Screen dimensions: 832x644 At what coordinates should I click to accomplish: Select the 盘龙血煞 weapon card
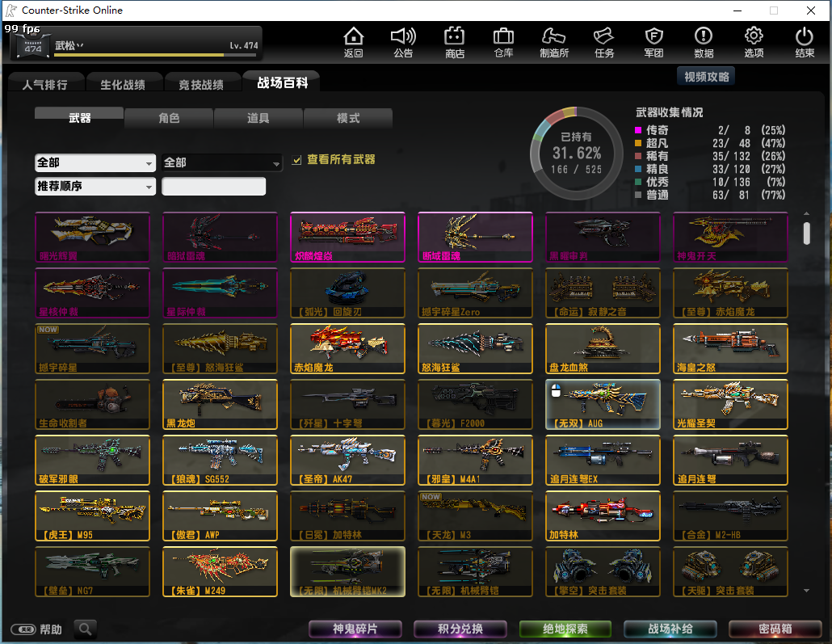pyautogui.click(x=603, y=349)
